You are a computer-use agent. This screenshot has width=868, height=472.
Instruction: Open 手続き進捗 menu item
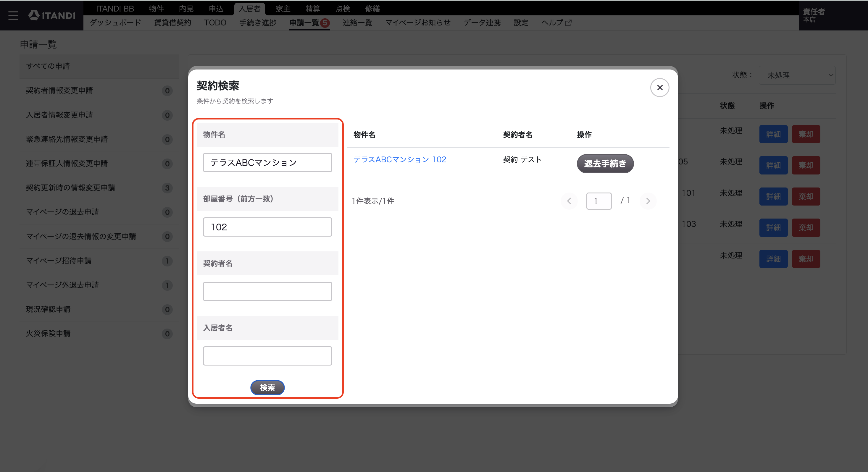[258, 22]
